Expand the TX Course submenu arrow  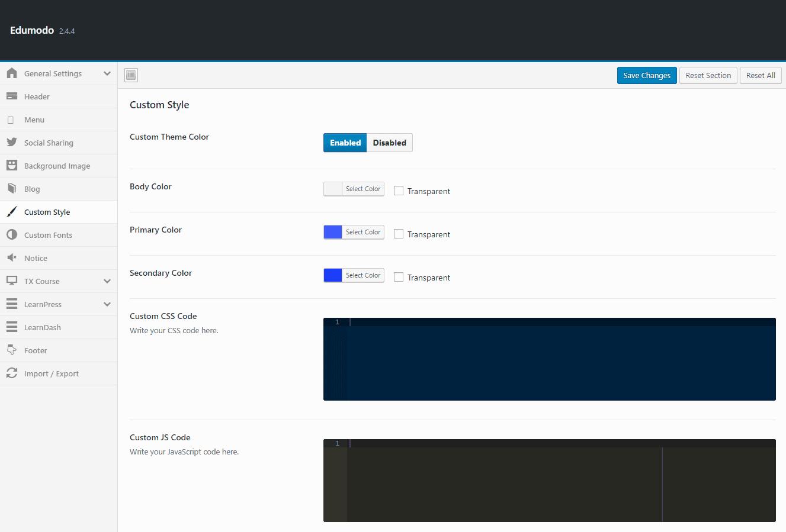(107, 281)
